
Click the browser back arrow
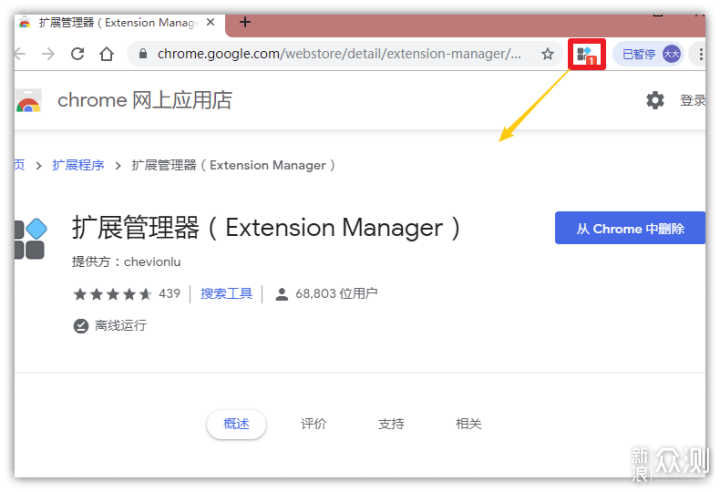[20, 54]
